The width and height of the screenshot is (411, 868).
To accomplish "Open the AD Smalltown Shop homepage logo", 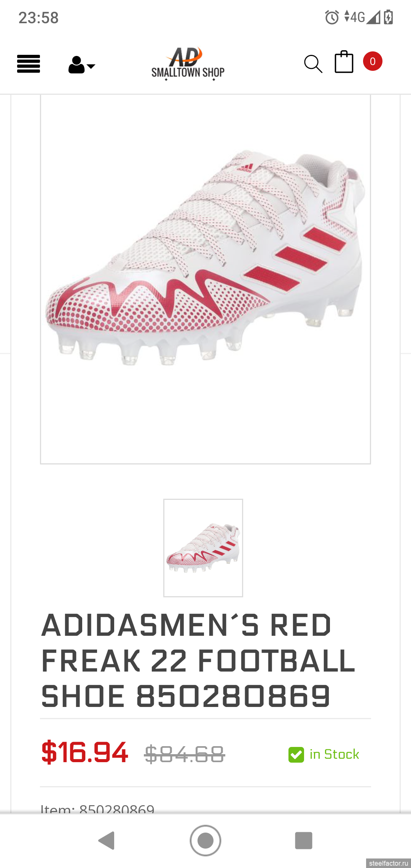I will coord(188,64).
